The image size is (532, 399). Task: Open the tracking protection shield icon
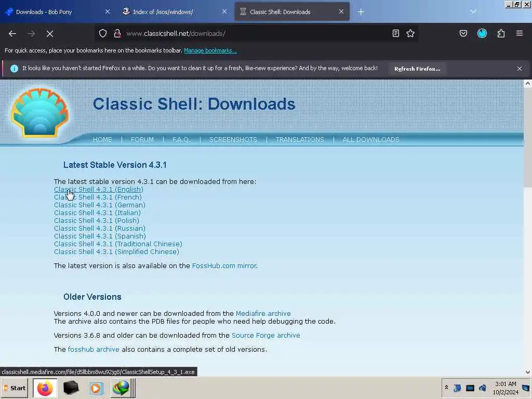[103, 33]
